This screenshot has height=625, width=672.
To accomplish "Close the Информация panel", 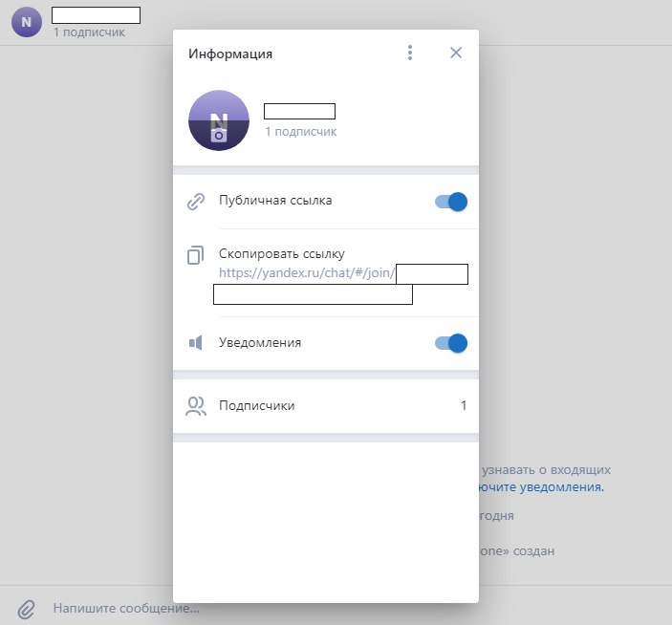I will [x=456, y=53].
